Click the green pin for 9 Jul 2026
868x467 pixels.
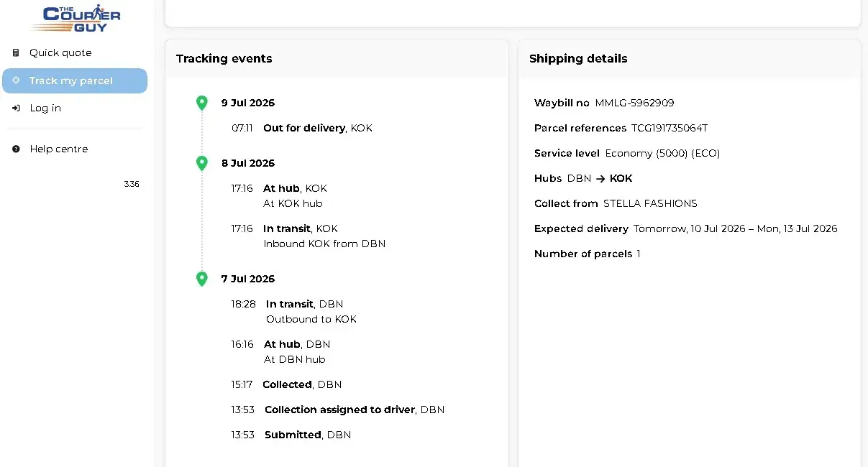click(x=202, y=103)
